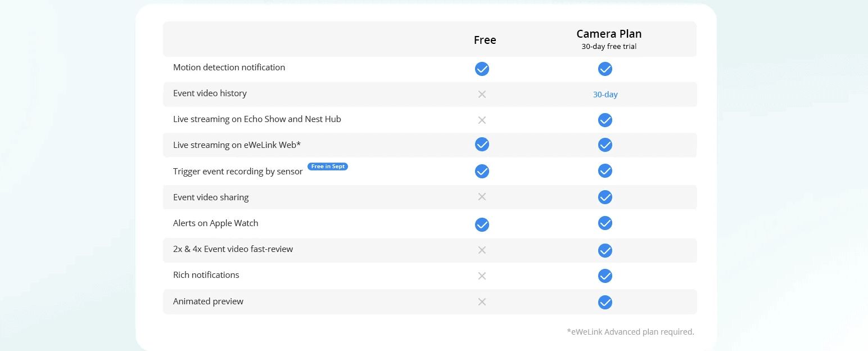This screenshot has width=868, height=351.
Task: Click Camera Plan checkmark for 2x & 4x fast-review
Action: 605,250
